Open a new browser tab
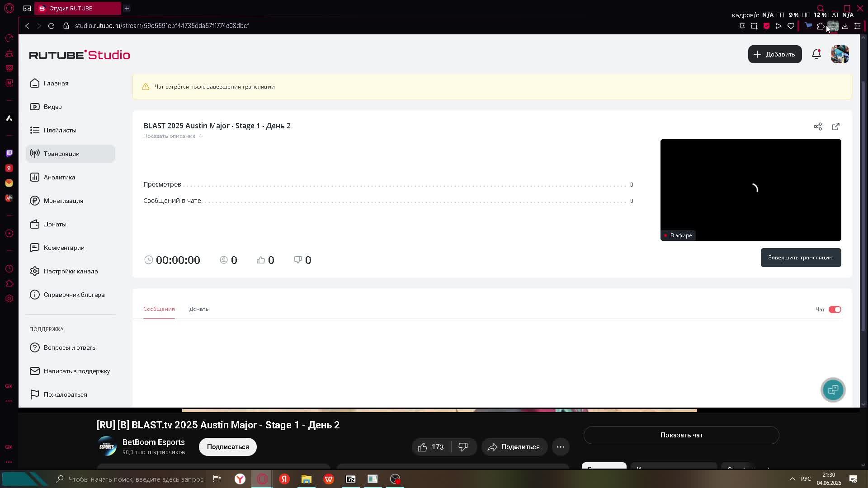The image size is (868, 488). click(127, 8)
